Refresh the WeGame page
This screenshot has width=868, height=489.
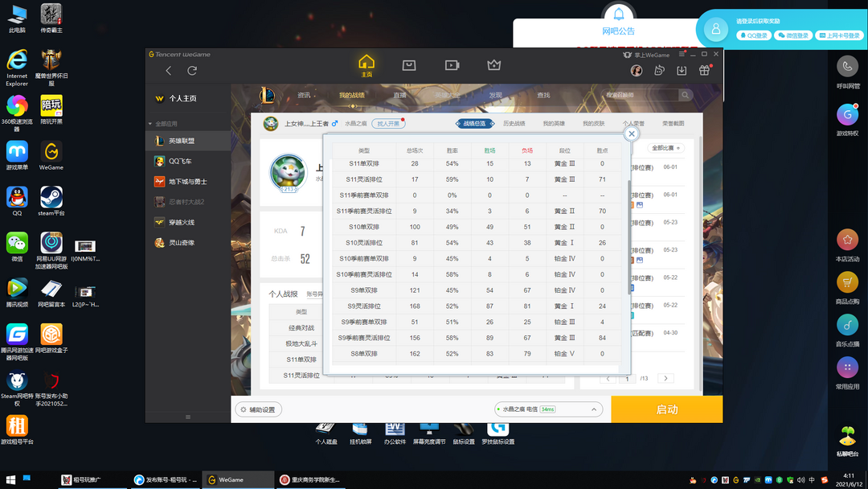(x=192, y=70)
